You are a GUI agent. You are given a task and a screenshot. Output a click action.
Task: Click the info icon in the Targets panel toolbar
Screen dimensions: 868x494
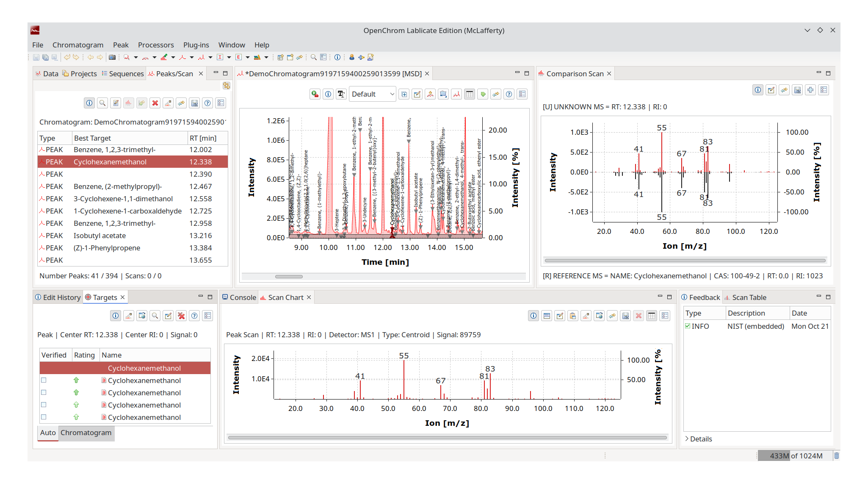(x=115, y=316)
